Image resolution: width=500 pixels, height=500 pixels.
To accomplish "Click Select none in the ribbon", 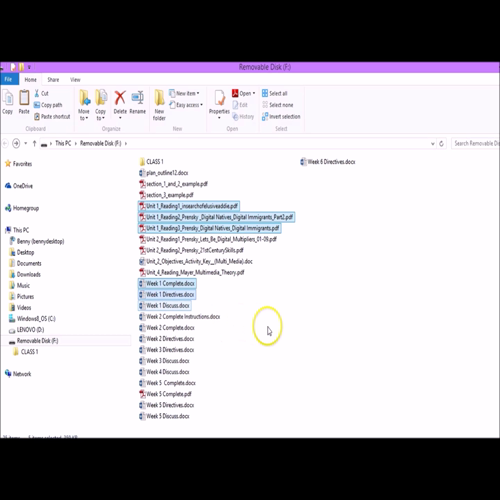I will [277, 105].
